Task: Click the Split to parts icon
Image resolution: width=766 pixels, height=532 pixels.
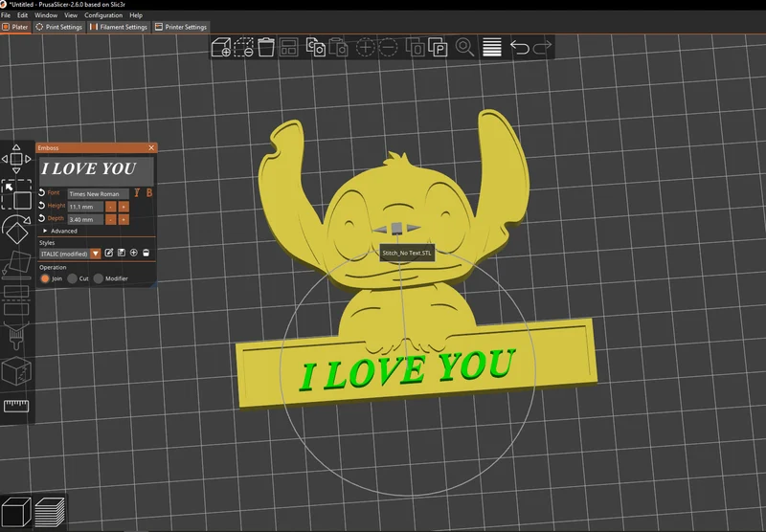Action: point(438,47)
